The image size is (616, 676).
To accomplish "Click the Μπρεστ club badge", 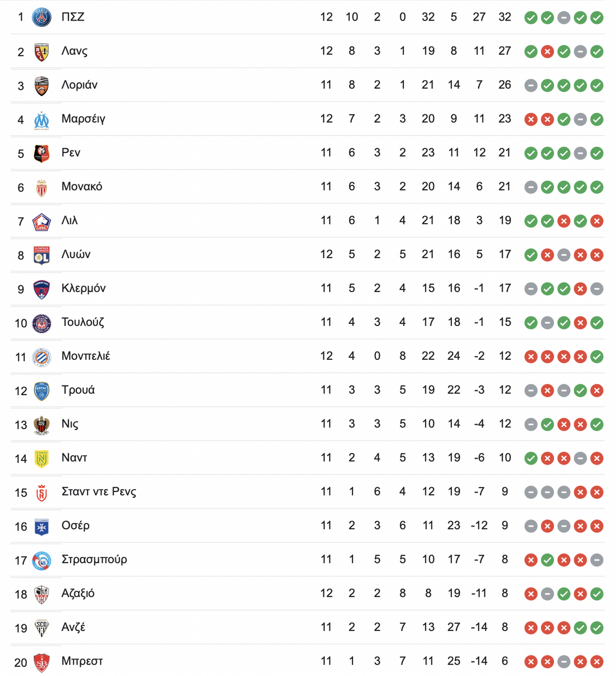I will [x=42, y=661].
